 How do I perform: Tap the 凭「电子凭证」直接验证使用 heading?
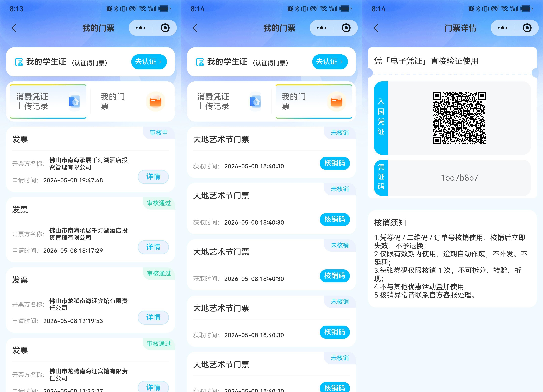426,61
